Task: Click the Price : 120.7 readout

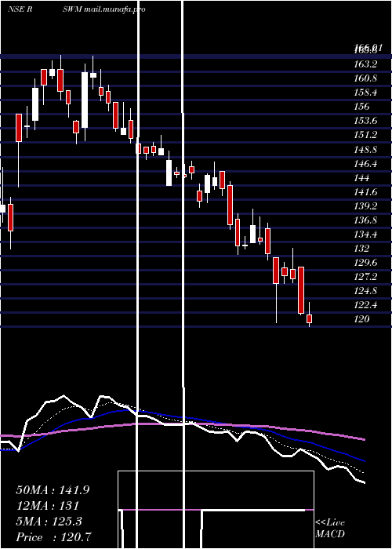Action: click(x=54, y=537)
